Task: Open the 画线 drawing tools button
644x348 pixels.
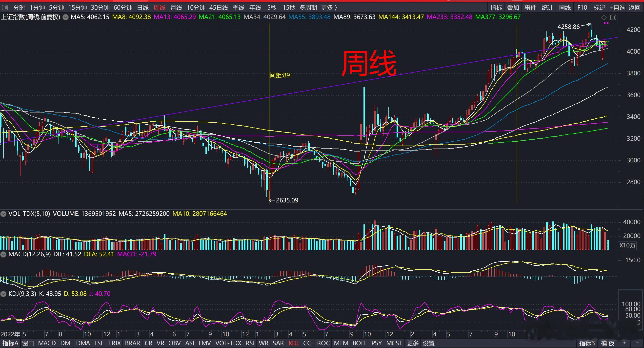Action: pyautogui.click(x=565, y=8)
